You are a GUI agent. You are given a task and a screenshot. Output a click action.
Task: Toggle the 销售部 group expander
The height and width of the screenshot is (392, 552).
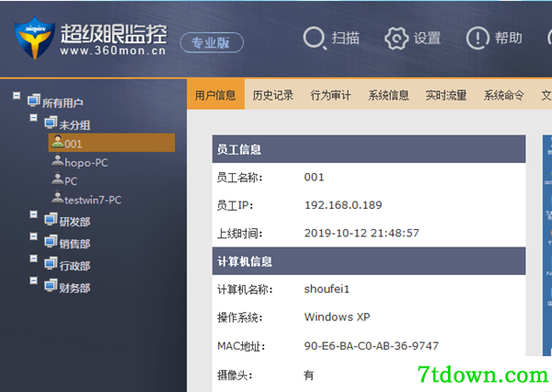33,236
